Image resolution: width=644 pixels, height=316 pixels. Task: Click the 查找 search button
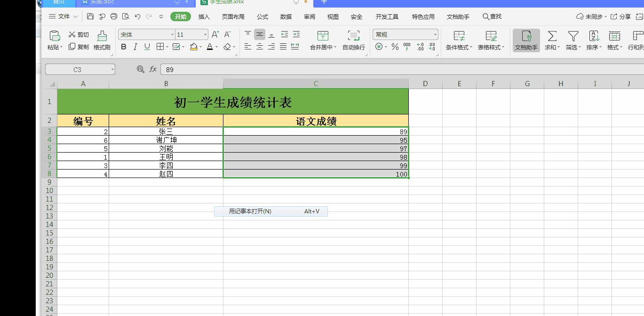tap(492, 16)
